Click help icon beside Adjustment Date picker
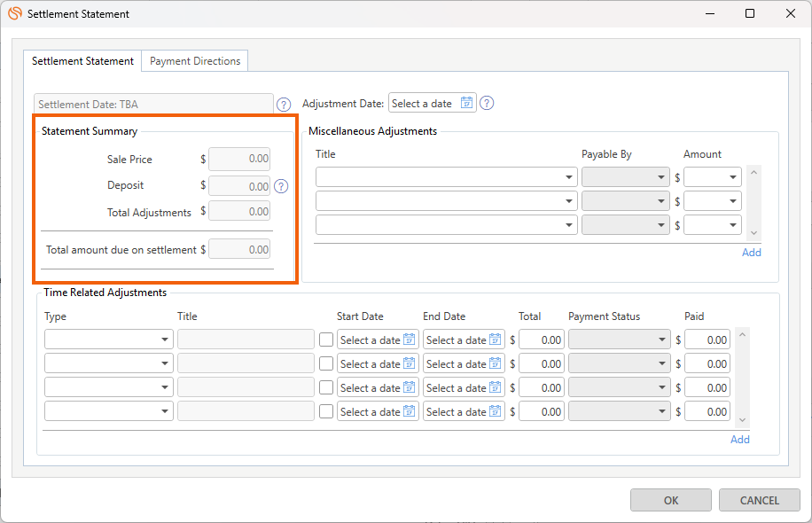Viewport: 812px width, 523px height. click(487, 103)
